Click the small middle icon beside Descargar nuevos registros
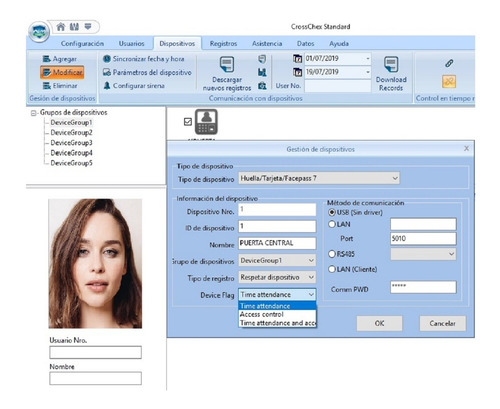The height and width of the screenshot is (409, 500). pos(262,72)
